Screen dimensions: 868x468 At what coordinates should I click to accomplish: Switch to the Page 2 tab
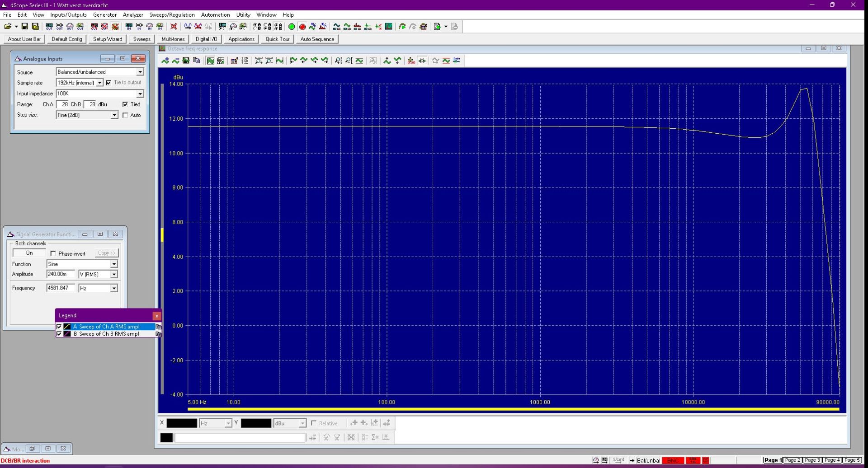coord(793,460)
